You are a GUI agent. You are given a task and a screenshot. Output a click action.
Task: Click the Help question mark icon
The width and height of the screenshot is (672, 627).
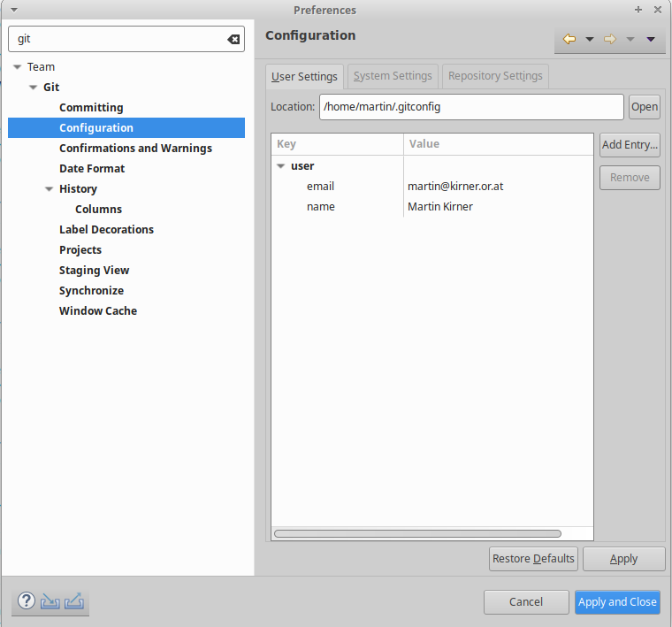point(27,601)
